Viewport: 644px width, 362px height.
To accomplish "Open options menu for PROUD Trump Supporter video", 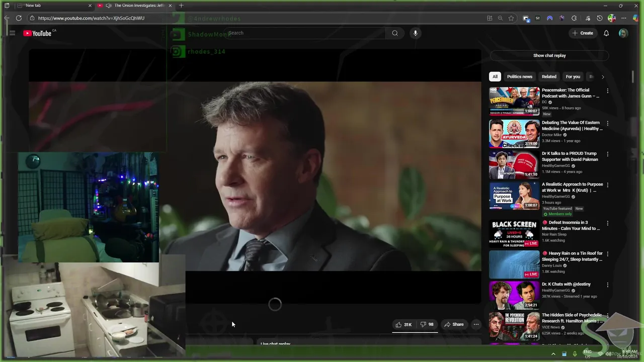I will (607, 154).
